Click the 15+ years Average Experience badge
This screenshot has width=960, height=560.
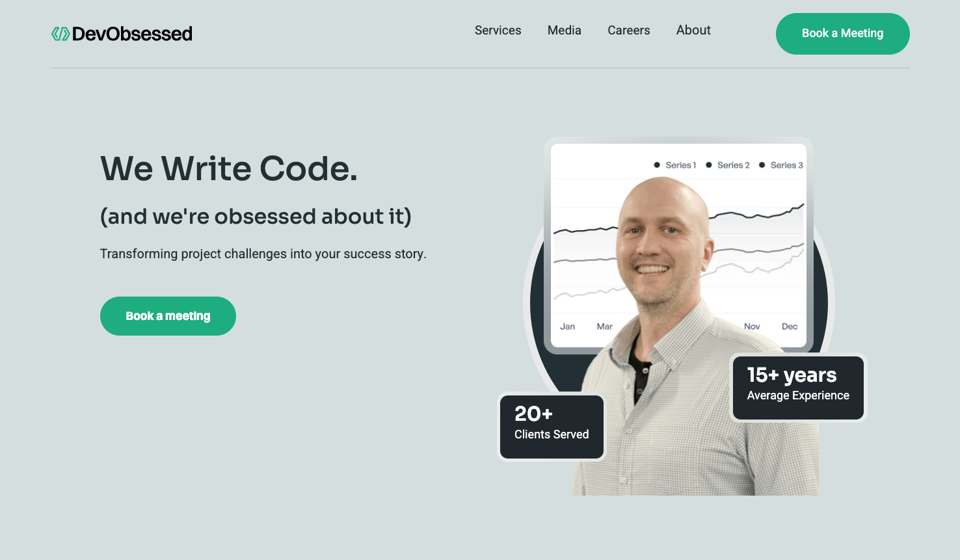[799, 388]
